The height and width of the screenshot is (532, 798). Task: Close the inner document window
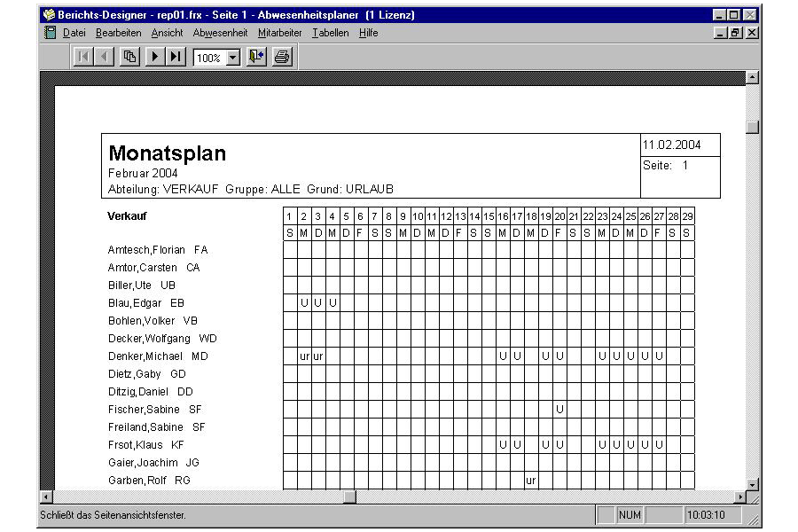[x=752, y=33]
